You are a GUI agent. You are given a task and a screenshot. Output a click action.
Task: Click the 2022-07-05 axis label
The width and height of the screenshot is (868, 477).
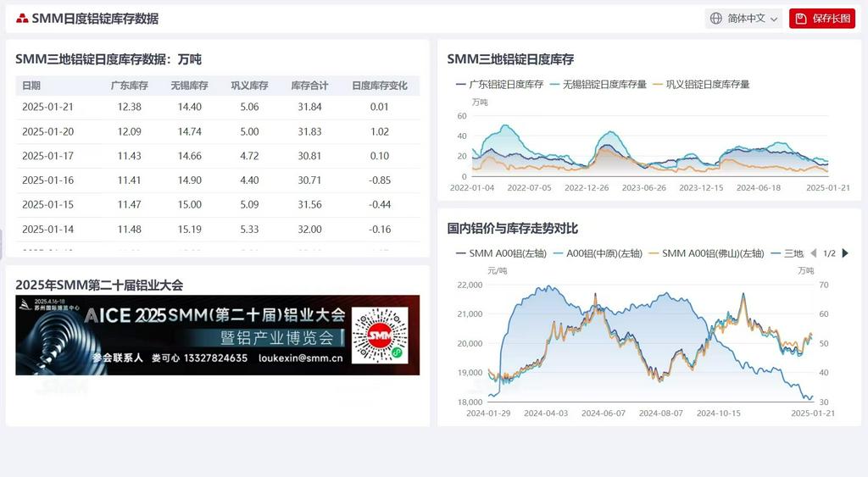tap(529, 187)
